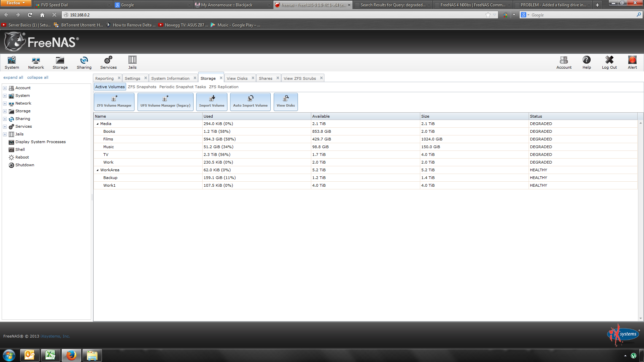Switch to the View ZFS Scrubs tab

click(300, 78)
